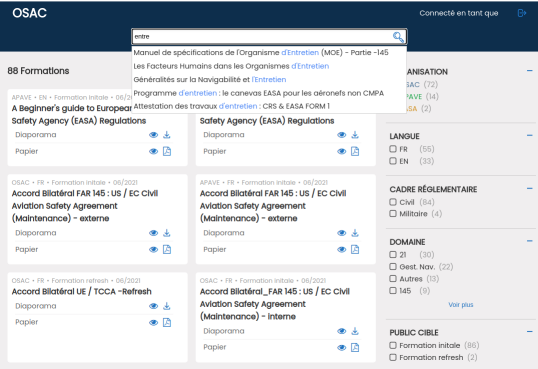Viewport: 538px width, 369px height.
Task: Select the Formation refresh public cible checkbox
Action: (x=393, y=357)
